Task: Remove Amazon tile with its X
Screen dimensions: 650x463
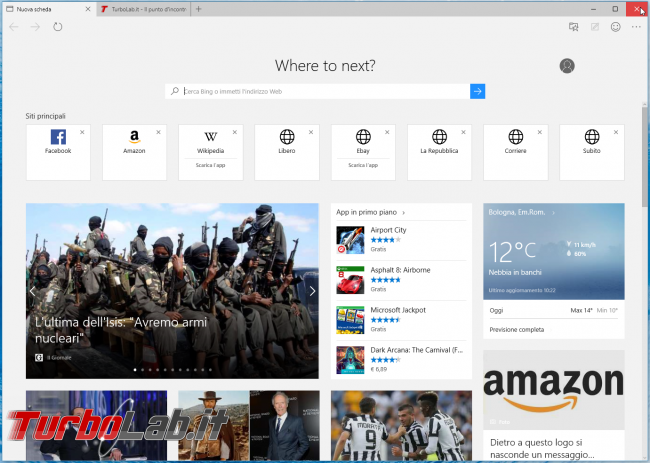Action: [158, 132]
